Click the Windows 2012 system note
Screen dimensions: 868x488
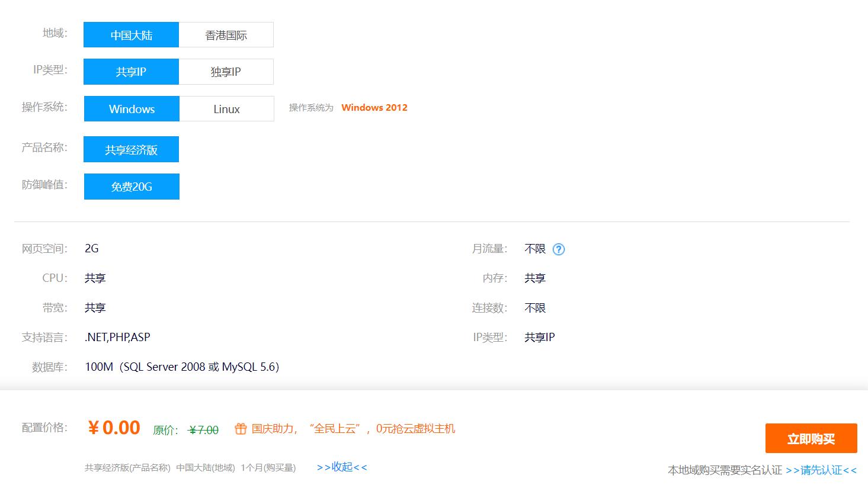tap(374, 108)
